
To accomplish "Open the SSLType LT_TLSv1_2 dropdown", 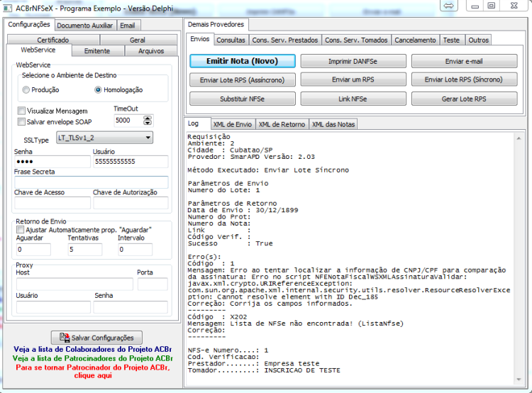I will click(x=104, y=138).
